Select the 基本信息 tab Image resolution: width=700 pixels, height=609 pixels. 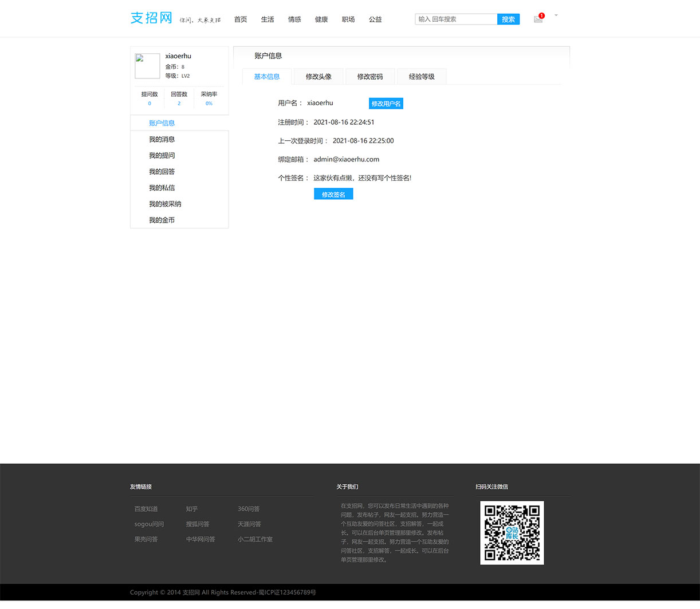[x=266, y=76]
